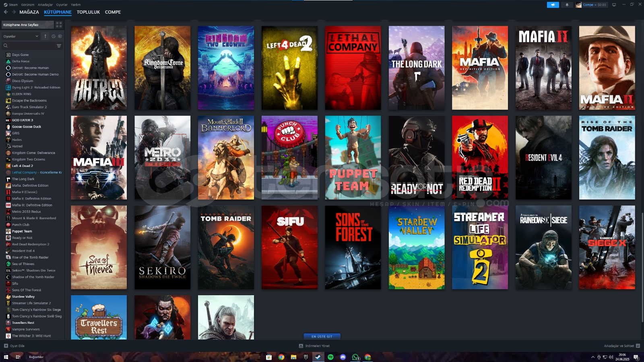Open the Lethal Company cover
This screenshot has width=644, height=362.
353,68
